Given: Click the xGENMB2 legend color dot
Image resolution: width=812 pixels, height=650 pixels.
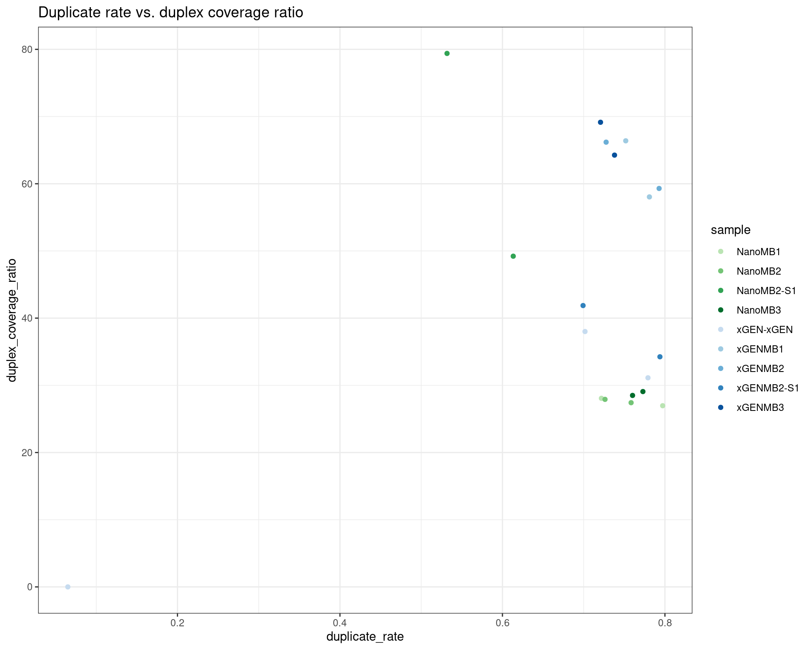Looking at the screenshot, I should tap(721, 369).
